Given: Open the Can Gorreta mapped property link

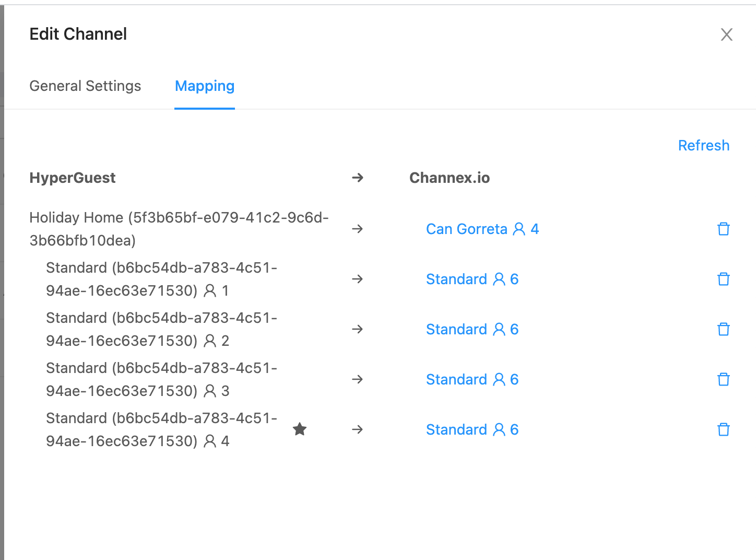Looking at the screenshot, I should (482, 229).
